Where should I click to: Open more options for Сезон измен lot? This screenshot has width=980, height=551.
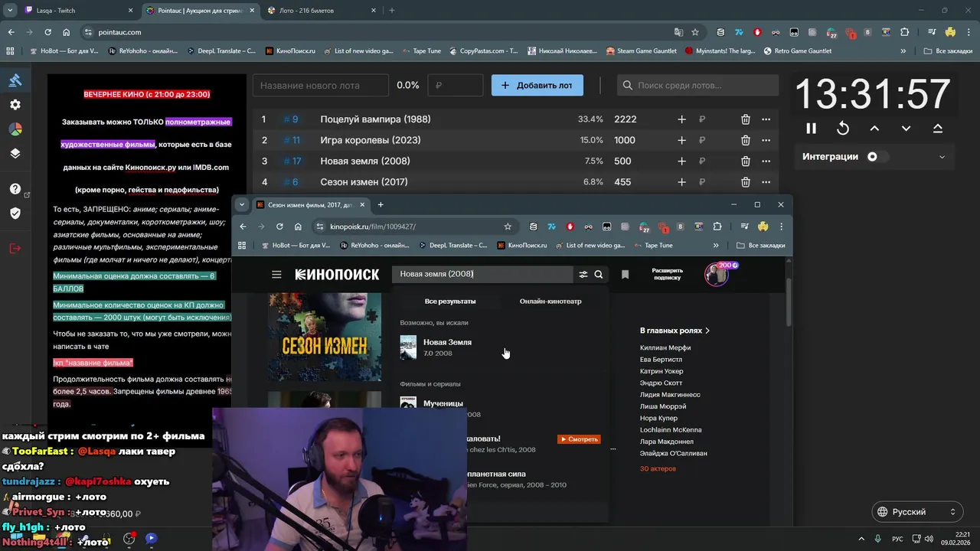click(x=766, y=182)
